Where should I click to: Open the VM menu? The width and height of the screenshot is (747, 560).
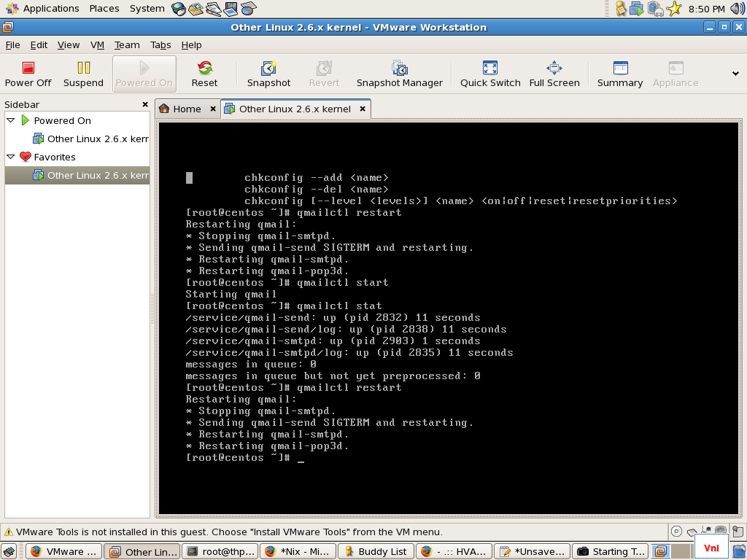click(97, 44)
